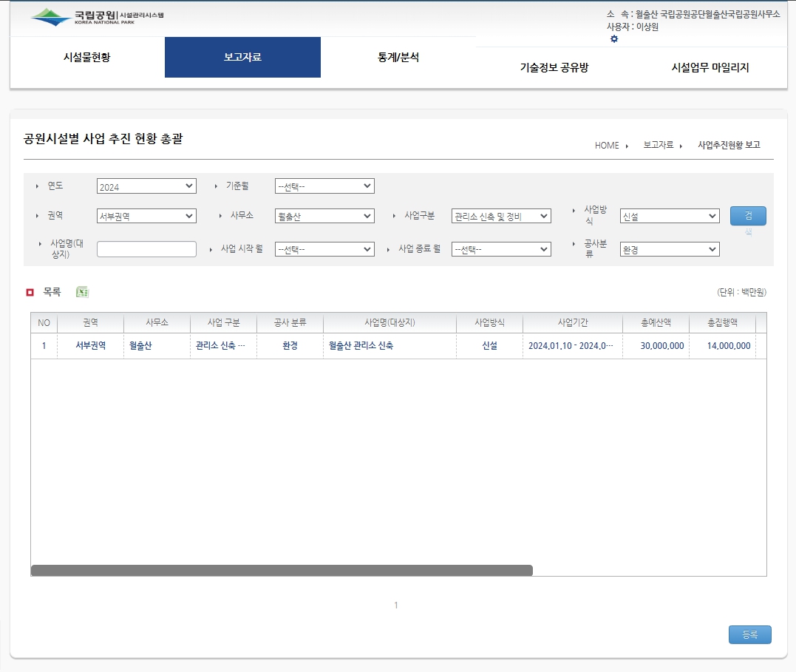
Task: Click the Korea National Park logo
Action: [97, 17]
